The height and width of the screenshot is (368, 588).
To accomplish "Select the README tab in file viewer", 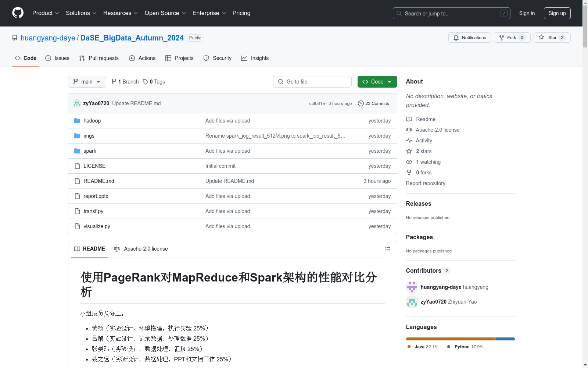I will pos(90,249).
